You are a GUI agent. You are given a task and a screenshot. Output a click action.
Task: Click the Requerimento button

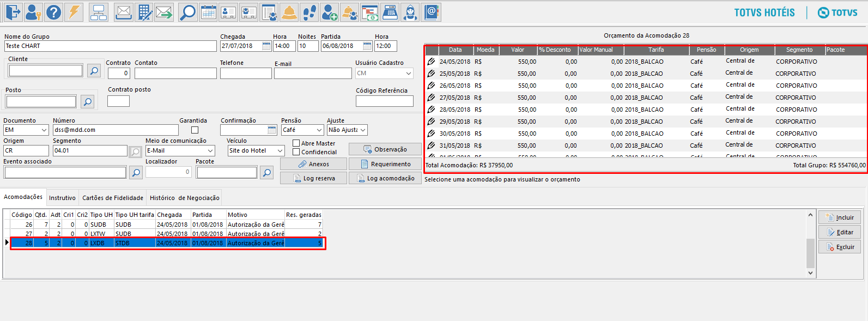pos(385,164)
